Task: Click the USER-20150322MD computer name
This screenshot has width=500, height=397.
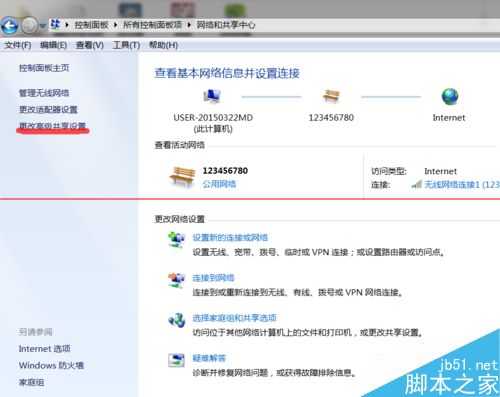Action: click(213, 118)
